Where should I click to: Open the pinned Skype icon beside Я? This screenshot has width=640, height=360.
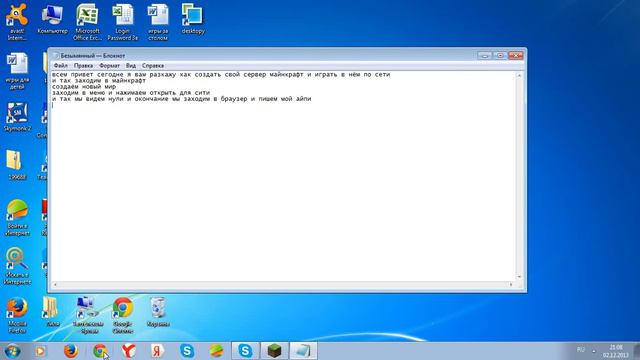[x=187, y=351]
